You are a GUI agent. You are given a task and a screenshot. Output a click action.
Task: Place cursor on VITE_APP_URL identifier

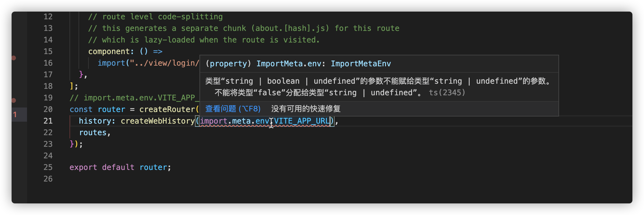tap(302, 121)
